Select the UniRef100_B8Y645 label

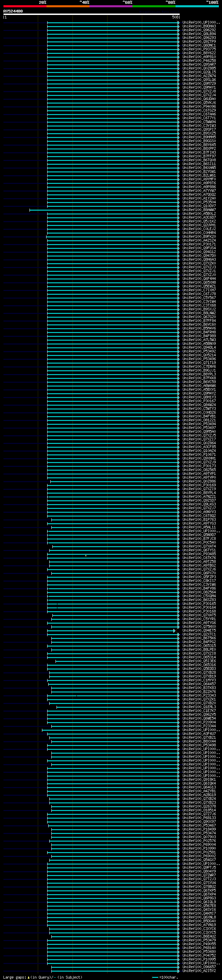(199, 145)
